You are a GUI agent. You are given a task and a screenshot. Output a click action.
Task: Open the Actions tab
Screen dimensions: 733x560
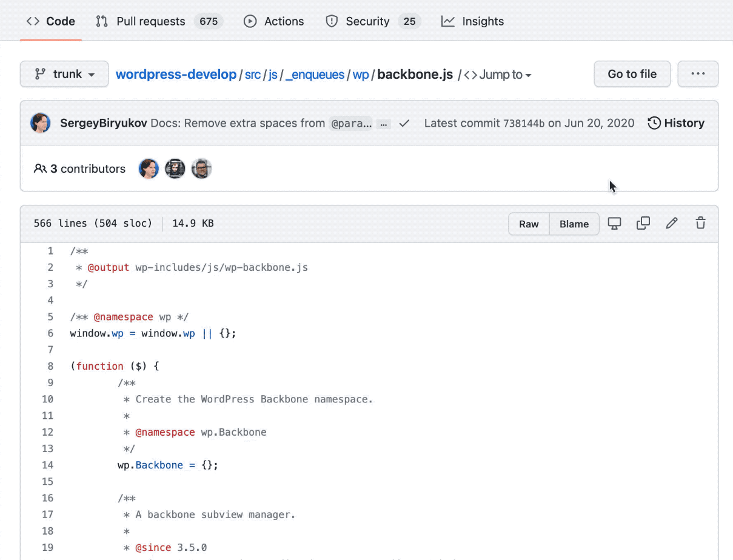(274, 21)
